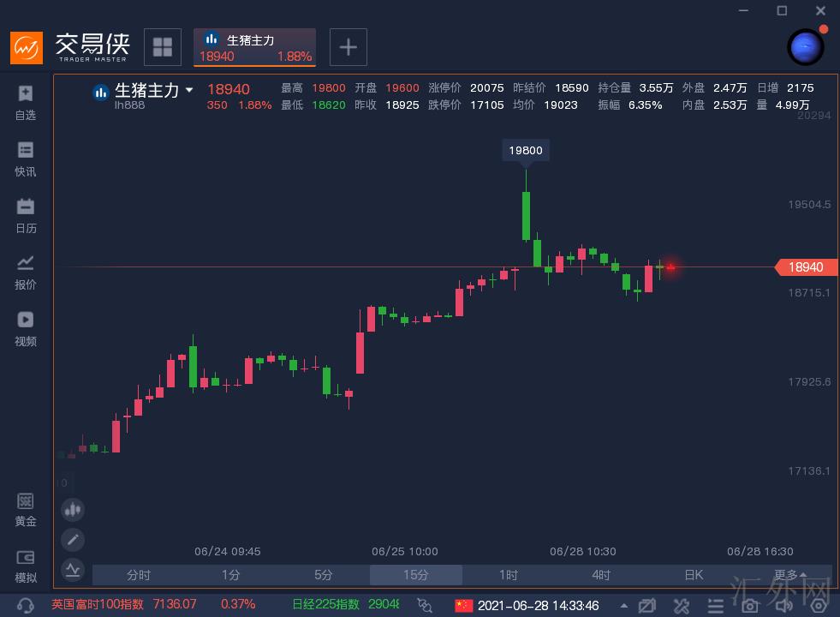840x617 pixels.
Task: Open the 日历 calendar section
Action: tap(26, 215)
